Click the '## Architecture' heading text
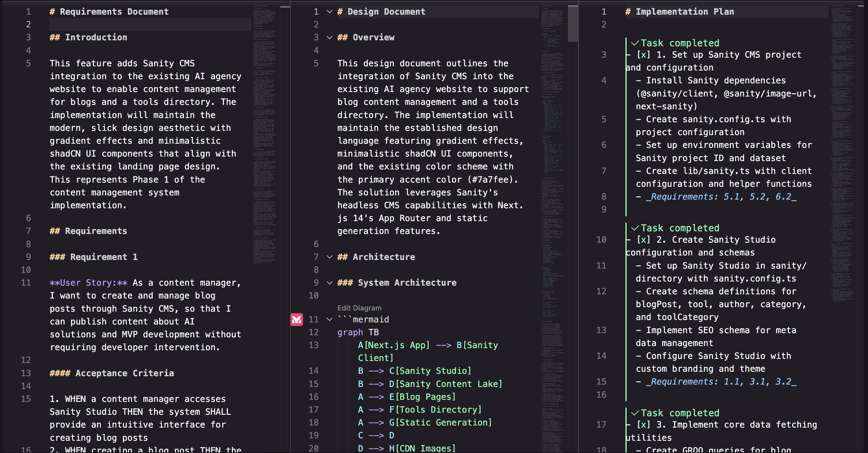868x453 pixels. click(376, 257)
